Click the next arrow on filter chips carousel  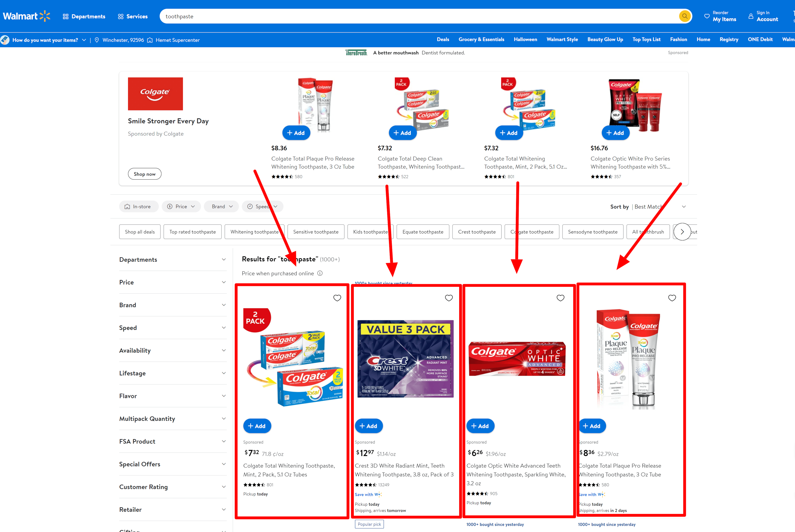(x=682, y=232)
